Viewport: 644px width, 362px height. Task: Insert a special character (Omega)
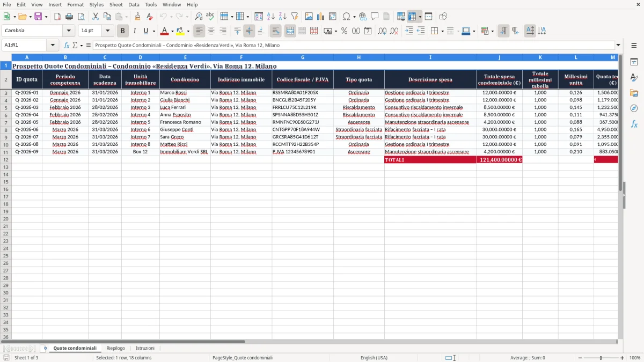pyautogui.click(x=346, y=17)
